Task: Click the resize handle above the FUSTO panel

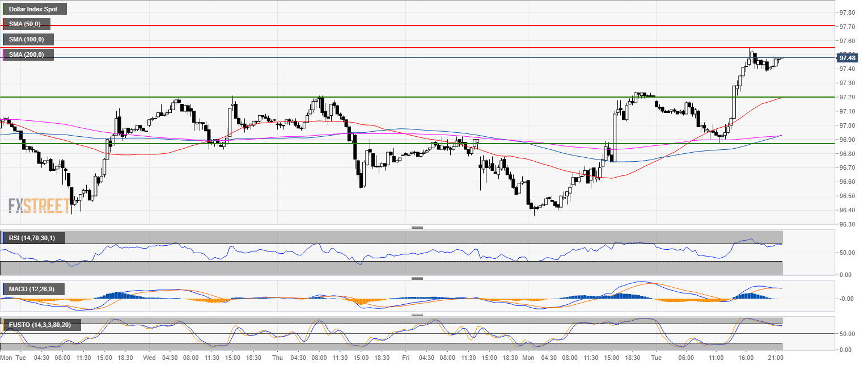Action: 417,313
